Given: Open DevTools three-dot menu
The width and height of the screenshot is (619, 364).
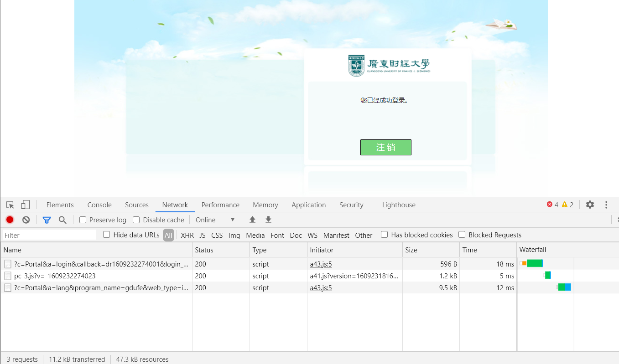Looking at the screenshot, I should (606, 205).
